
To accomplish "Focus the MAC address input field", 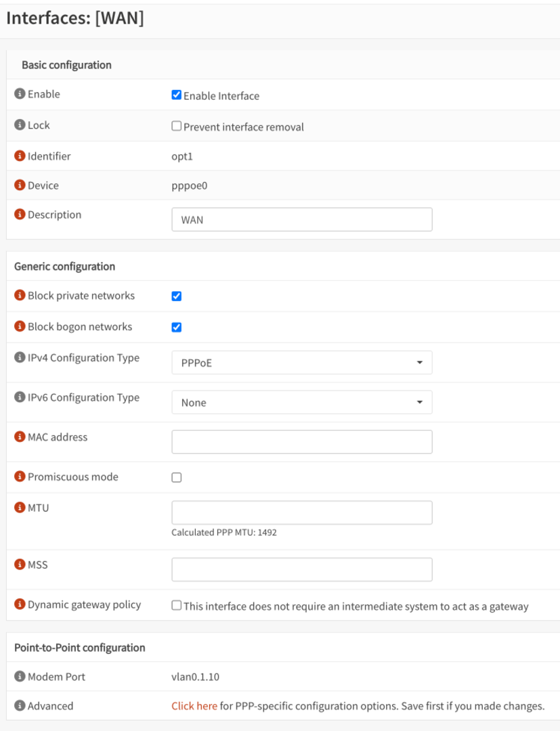I will click(x=301, y=442).
